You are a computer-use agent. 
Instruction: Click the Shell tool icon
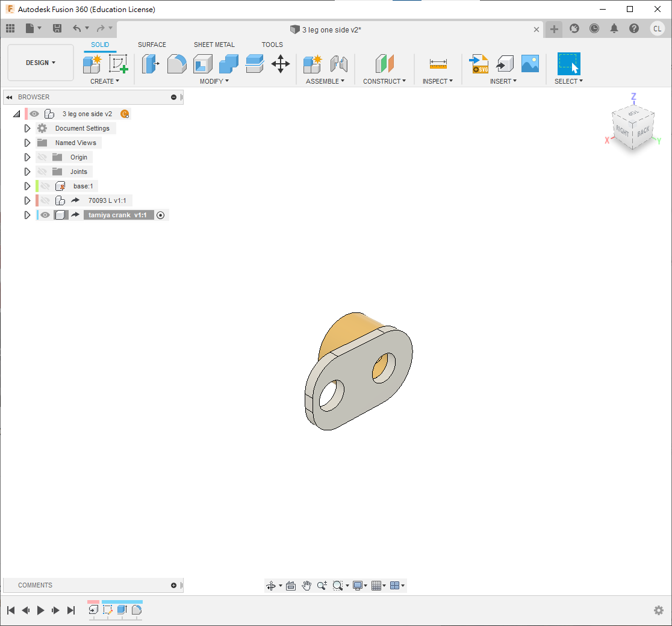point(203,63)
